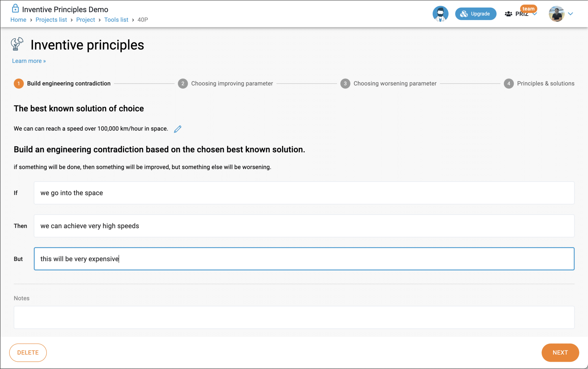Screen dimensions: 588x369
Task: Click step 4 circle Principles & solutions
Action: point(508,84)
